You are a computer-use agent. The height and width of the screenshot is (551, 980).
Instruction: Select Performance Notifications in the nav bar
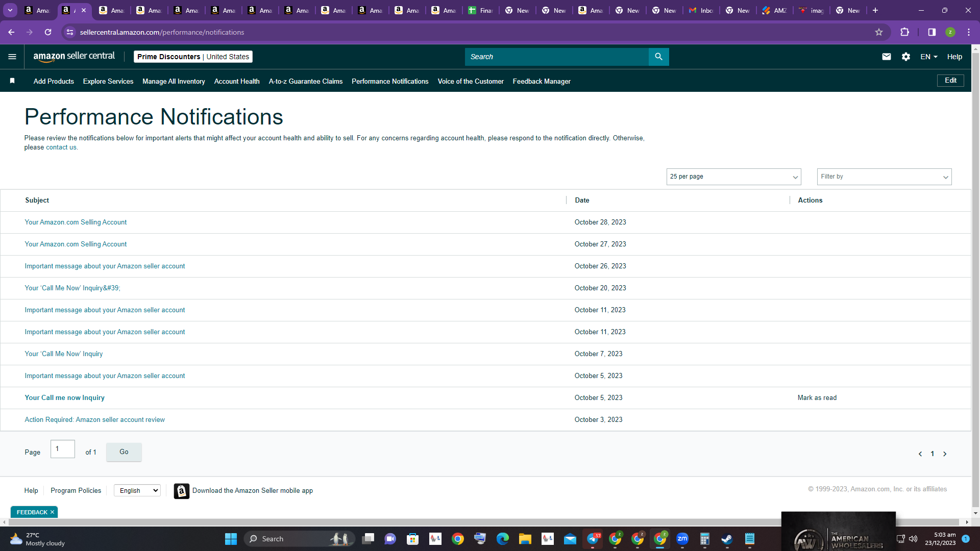(390, 81)
